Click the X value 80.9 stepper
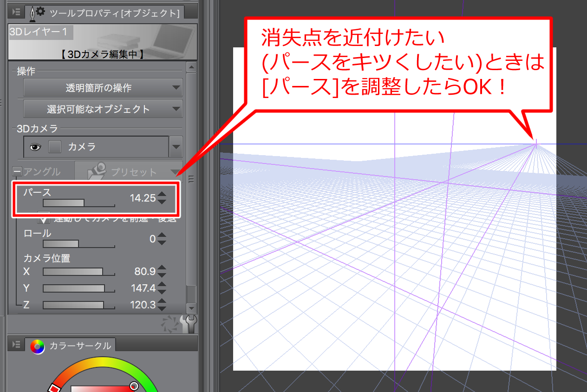 [x=162, y=271]
